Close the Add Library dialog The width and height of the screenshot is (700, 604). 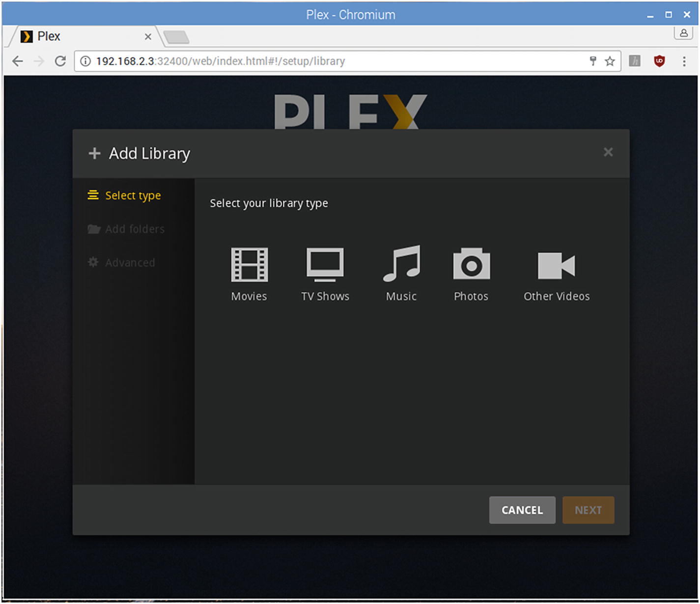click(608, 152)
